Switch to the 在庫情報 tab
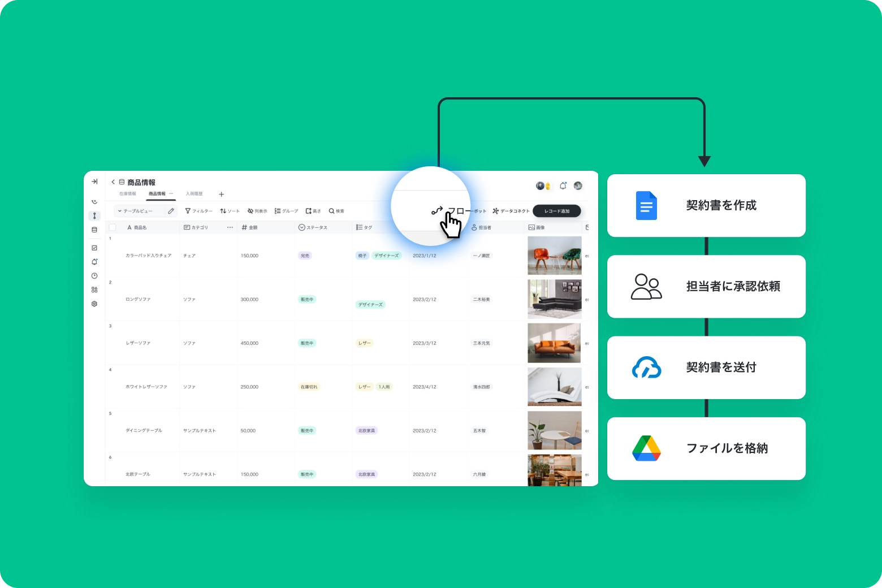Screen dimensions: 882x588 [127, 193]
